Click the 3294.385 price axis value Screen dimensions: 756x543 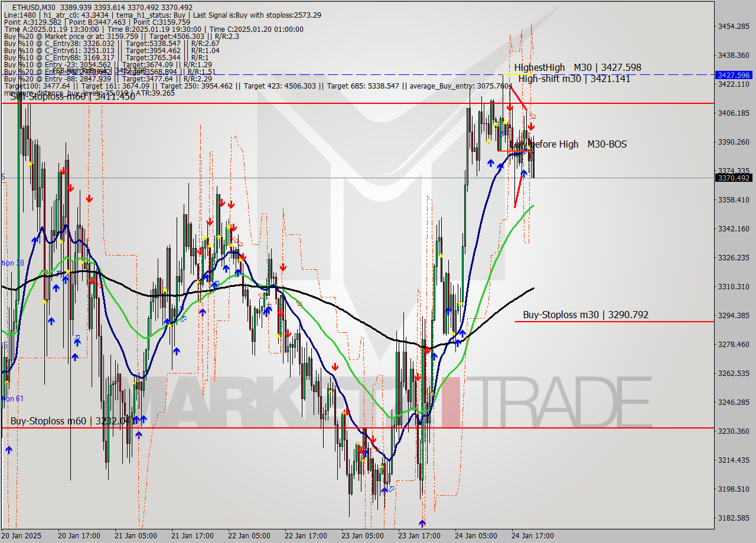[x=733, y=315]
